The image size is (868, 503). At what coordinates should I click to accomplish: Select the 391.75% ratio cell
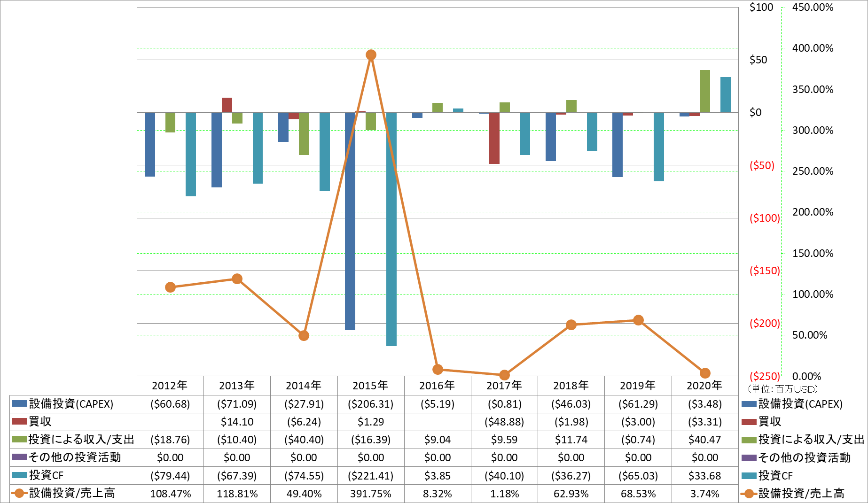pos(370,494)
